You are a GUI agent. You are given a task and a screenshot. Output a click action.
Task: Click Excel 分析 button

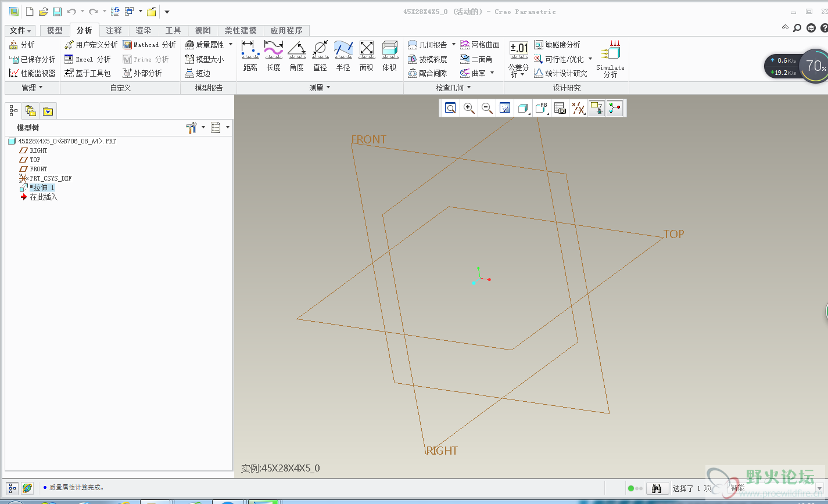click(x=87, y=59)
